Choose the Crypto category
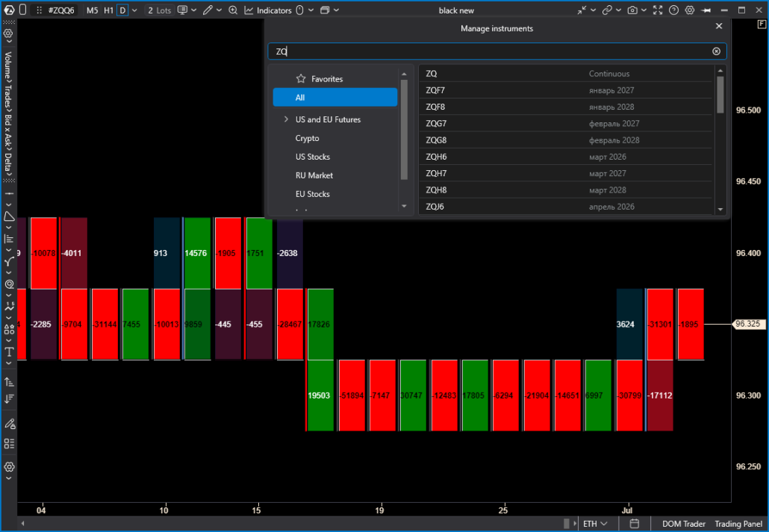This screenshot has height=532, width=769. pos(307,138)
